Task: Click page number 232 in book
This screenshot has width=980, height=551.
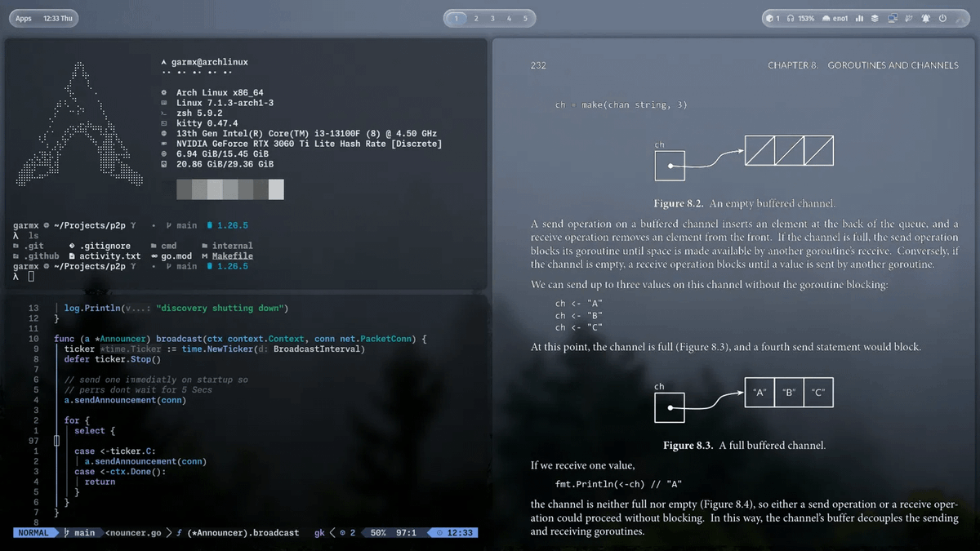Action: pos(538,65)
